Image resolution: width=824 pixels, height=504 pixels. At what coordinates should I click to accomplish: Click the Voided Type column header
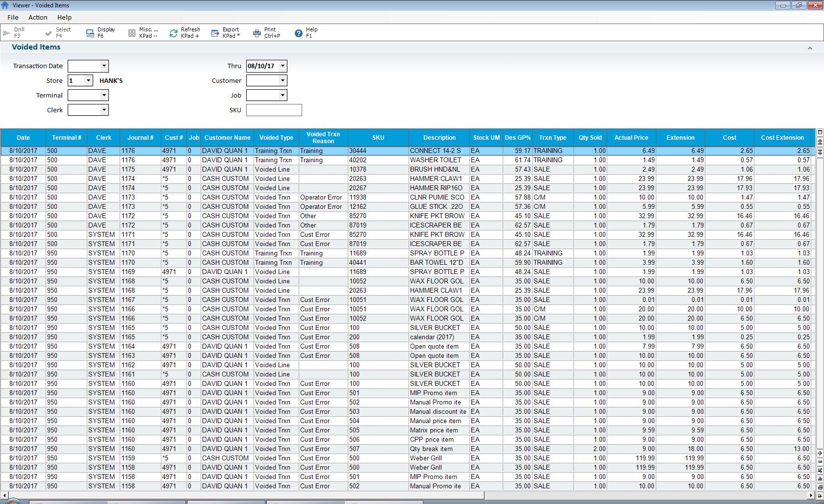pyautogui.click(x=276, y=138)
